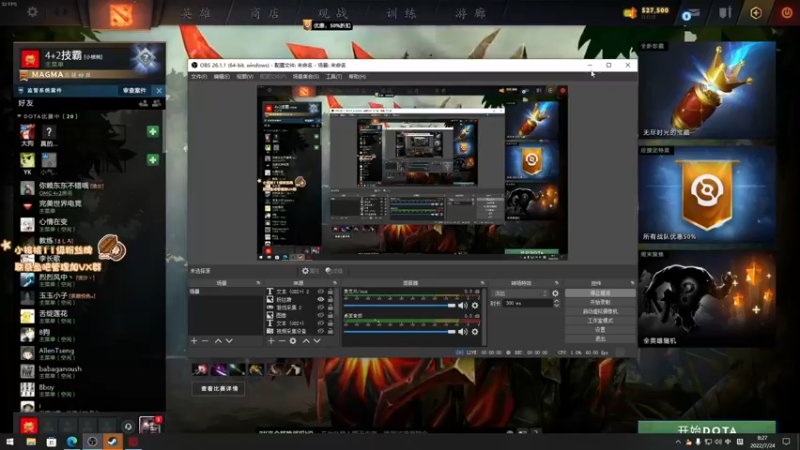The image size is (800, 450).
Task: Adjust transition duration stepper arrows
Action: point(556,303)
